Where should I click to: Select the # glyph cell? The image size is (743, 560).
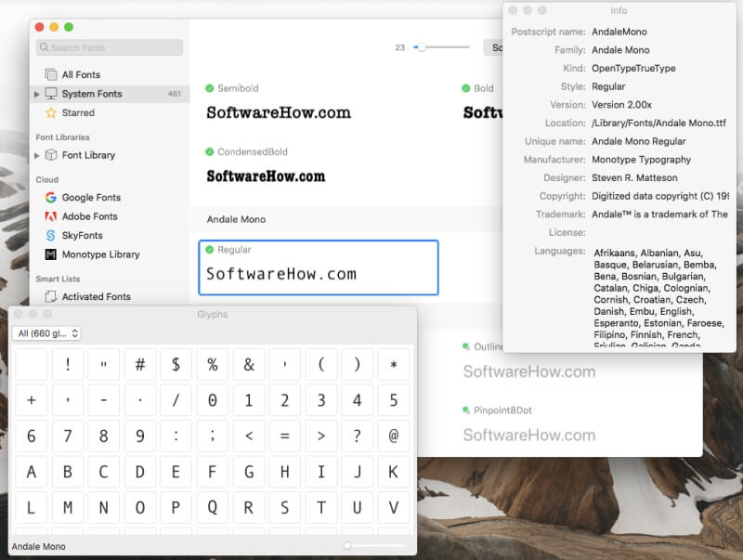pyautogui.click(x=140, y=364)
